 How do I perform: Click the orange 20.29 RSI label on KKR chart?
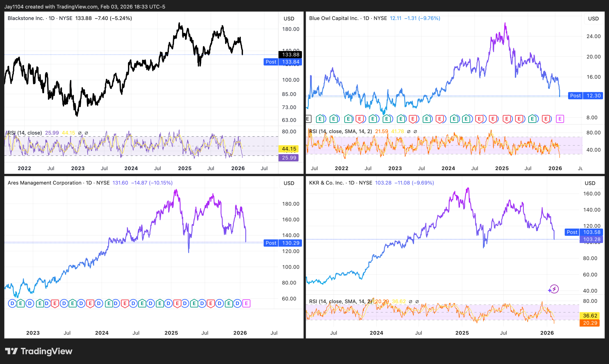(x=590, y=323)
